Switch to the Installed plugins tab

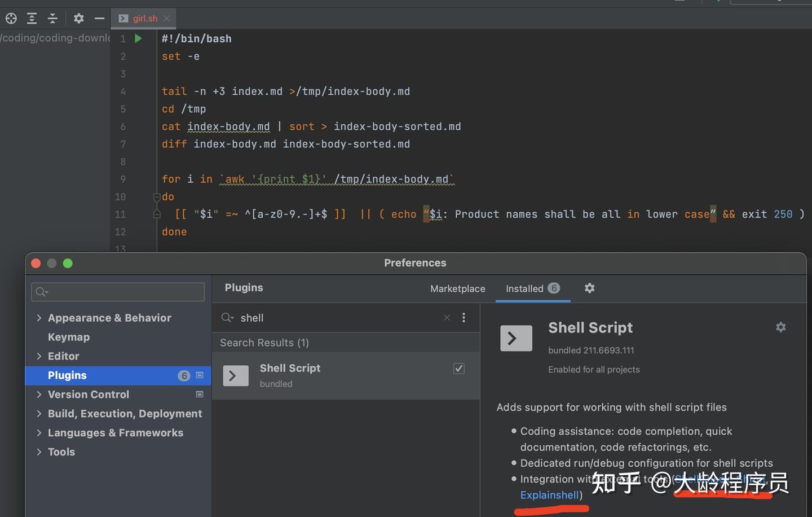coord(532,289)
